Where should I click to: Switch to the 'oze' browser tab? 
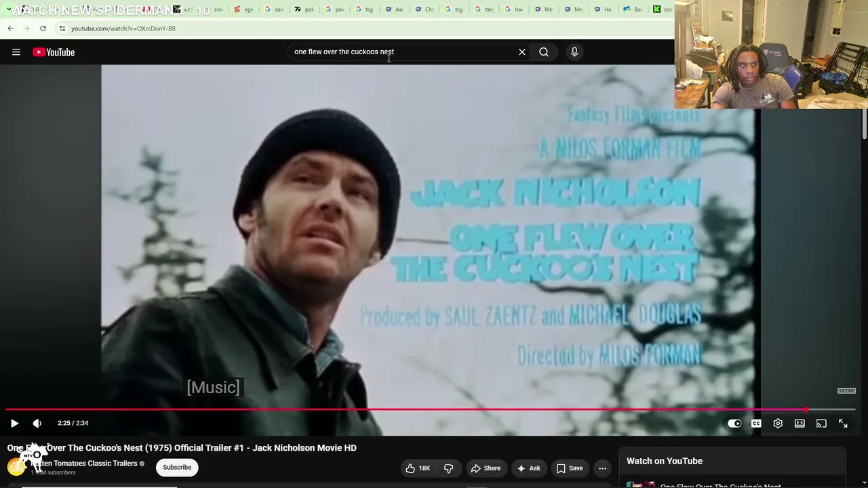click(661, 9)
